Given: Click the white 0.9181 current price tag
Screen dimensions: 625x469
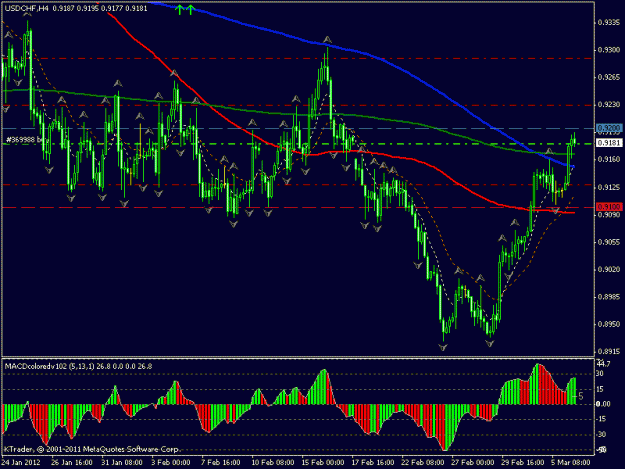Looking at the screenshot, I should [609, 143].
